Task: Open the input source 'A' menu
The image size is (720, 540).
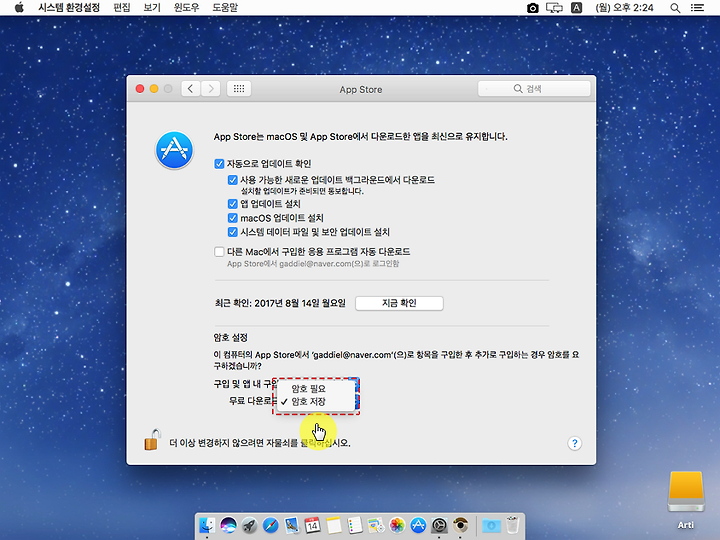Action: [x=577, y=8]
